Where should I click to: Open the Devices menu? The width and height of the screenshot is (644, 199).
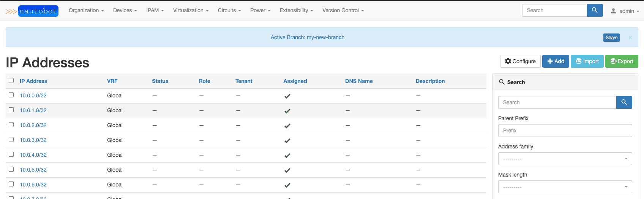click(x=125, y=10)
